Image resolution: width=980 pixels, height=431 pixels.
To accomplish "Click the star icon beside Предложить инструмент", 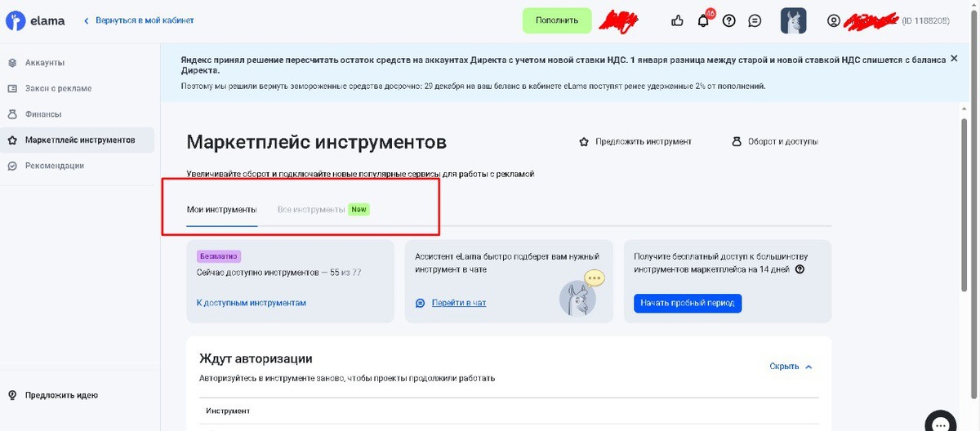I will [x=584, y=141].
